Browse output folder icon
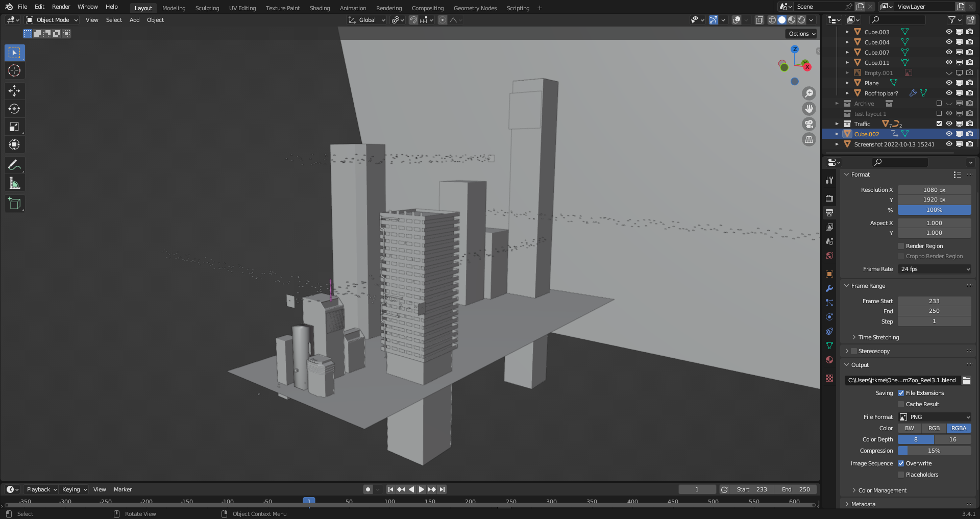Viewport: 980px width, 519px height. tap(966, 380)
